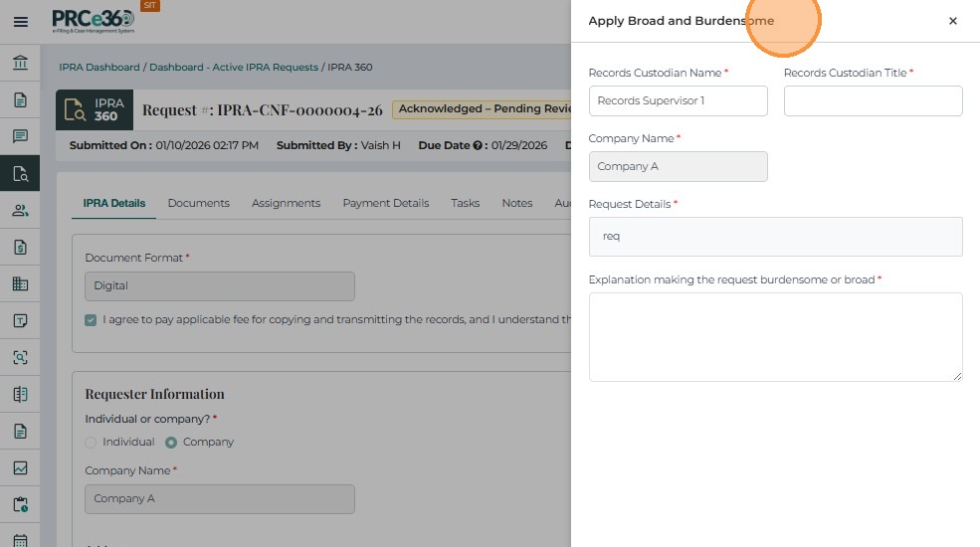Open the Assignments tab
980x547 pixels.
click(x=286, y=203)
